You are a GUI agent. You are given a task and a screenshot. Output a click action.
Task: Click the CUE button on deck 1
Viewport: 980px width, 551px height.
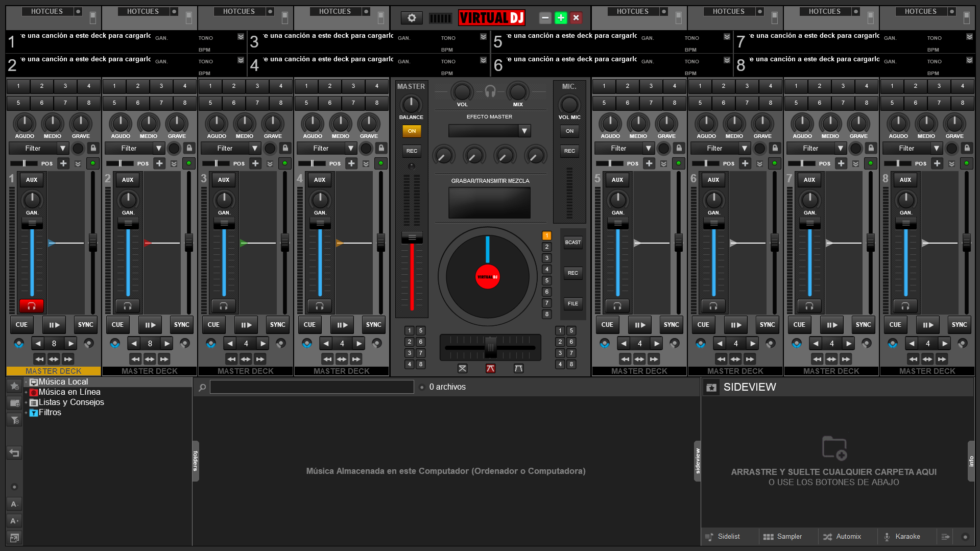pyautogui.click(x=21, y=325)
